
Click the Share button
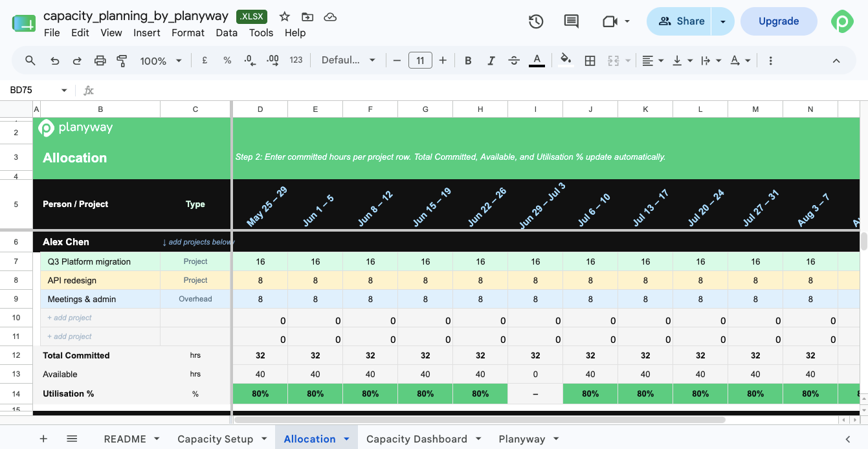(x=680, y=21)
